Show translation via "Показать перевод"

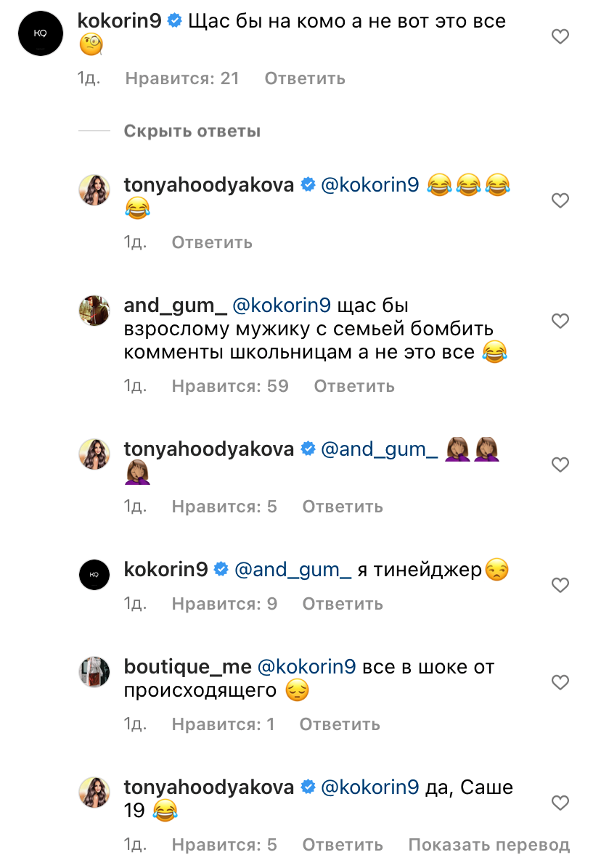[x=488, y=845]
